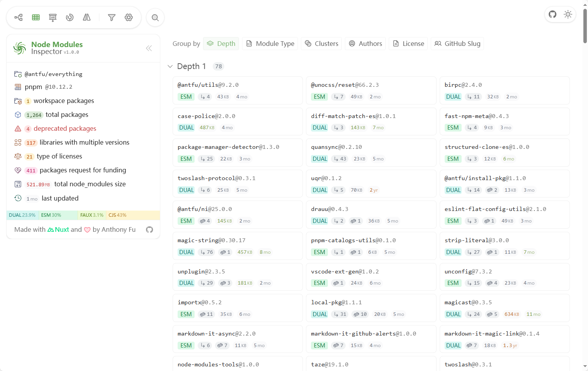Group by License

408,44
